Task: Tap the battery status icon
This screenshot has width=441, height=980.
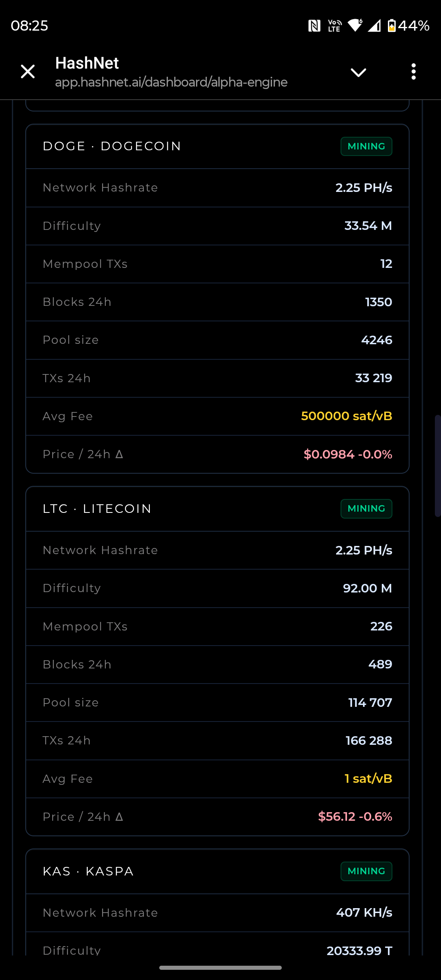Action: 392,26
